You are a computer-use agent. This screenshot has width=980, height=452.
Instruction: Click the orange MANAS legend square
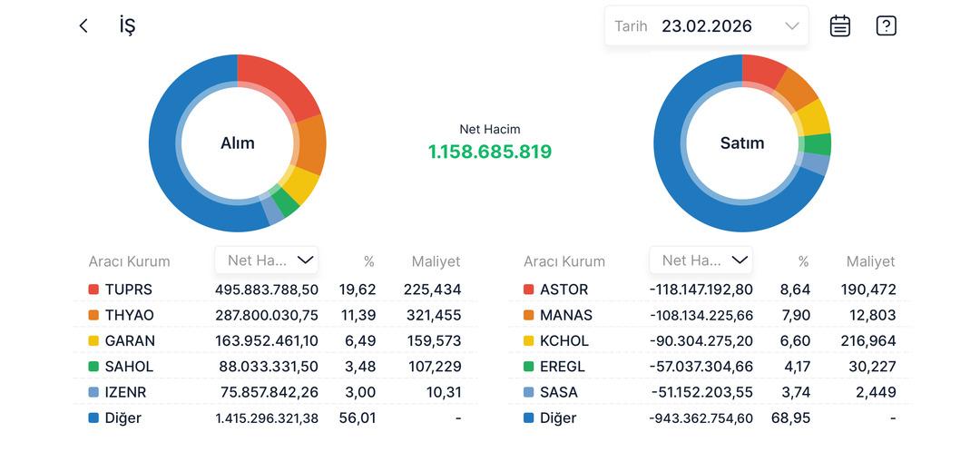pos(528,316)
